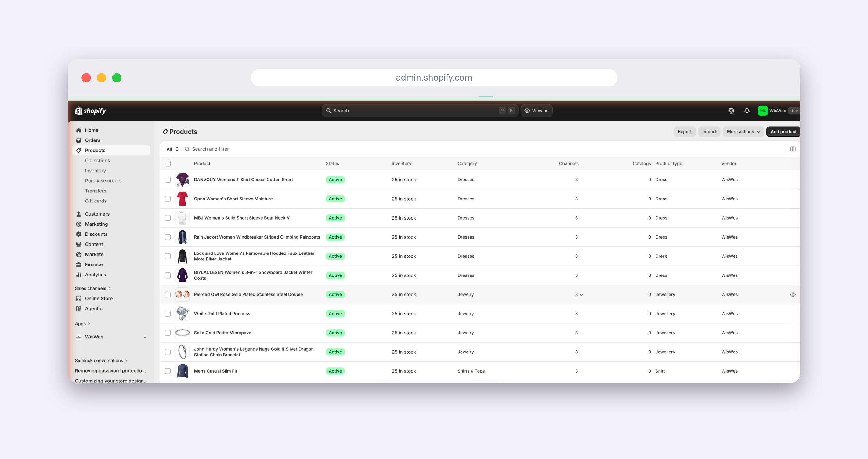Click the global Search field
868x459 pixels.
point(420,111)
